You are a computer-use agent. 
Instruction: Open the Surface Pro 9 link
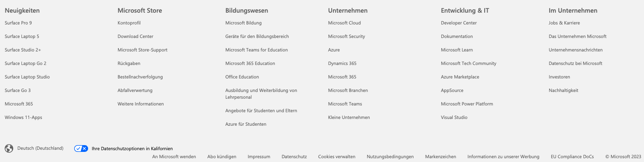tap(18, 23)
